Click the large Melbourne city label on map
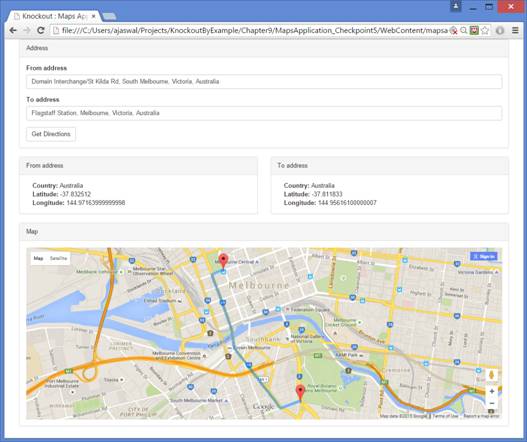The image size is (527, 442). [x=258, y=286]
